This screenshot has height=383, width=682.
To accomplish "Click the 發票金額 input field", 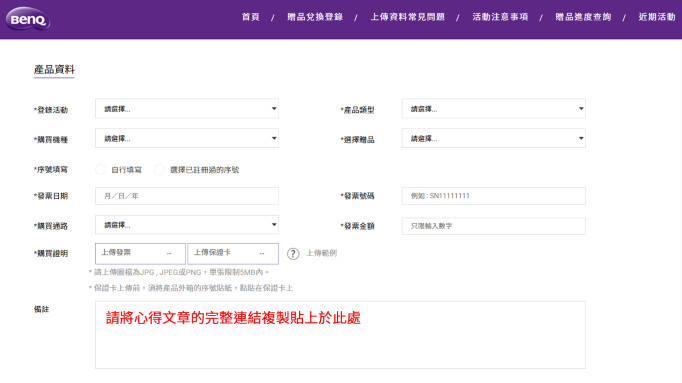I will (x=494, y=226).
